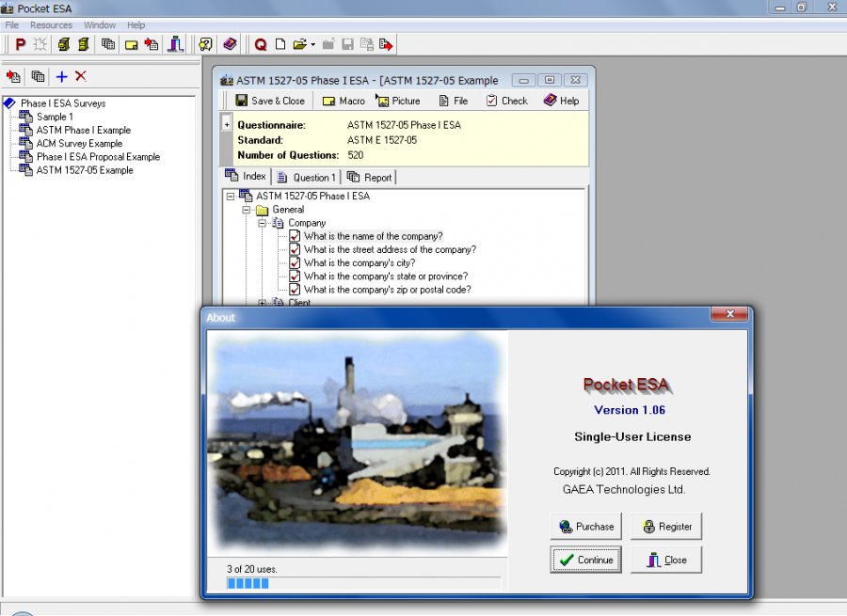This screenshot has height=616, width=847.
Task: Collapse the Company node
Action: click(262, 223)
